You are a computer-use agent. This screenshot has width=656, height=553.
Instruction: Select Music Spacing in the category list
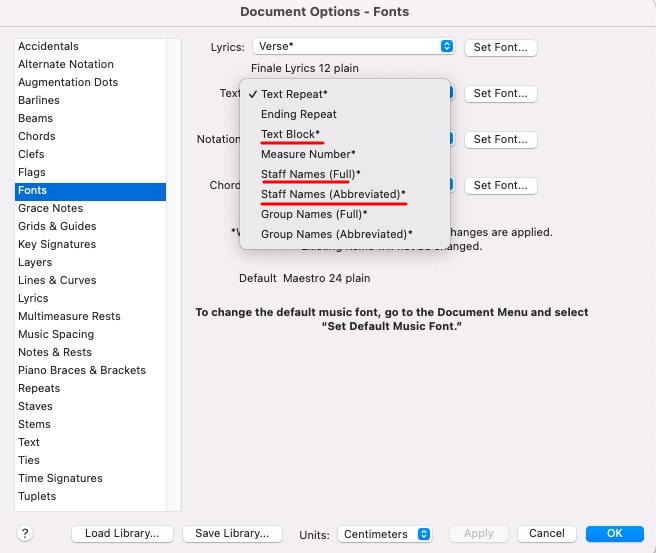click(56, 334)
